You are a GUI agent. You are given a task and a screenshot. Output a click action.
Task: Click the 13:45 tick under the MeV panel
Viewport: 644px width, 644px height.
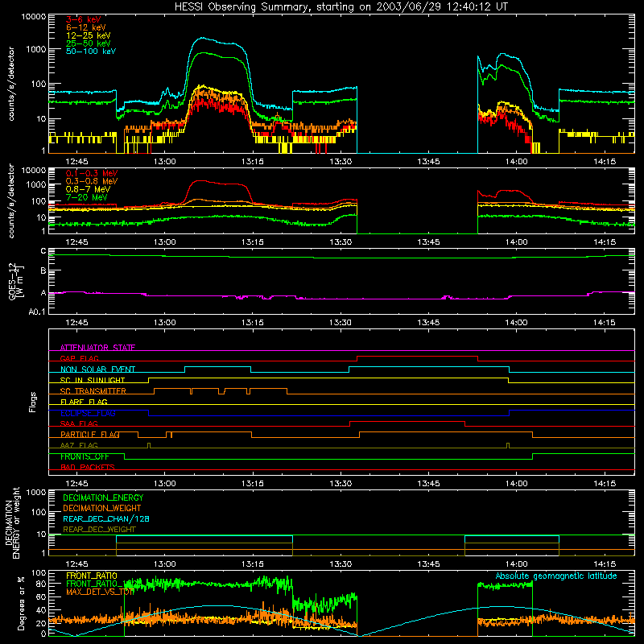tap(428, 242)
